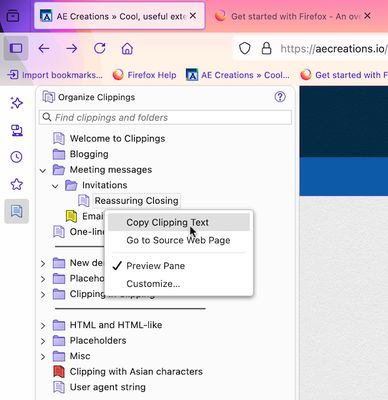Select Welcome to Clippings clipping

click(117, 139)
